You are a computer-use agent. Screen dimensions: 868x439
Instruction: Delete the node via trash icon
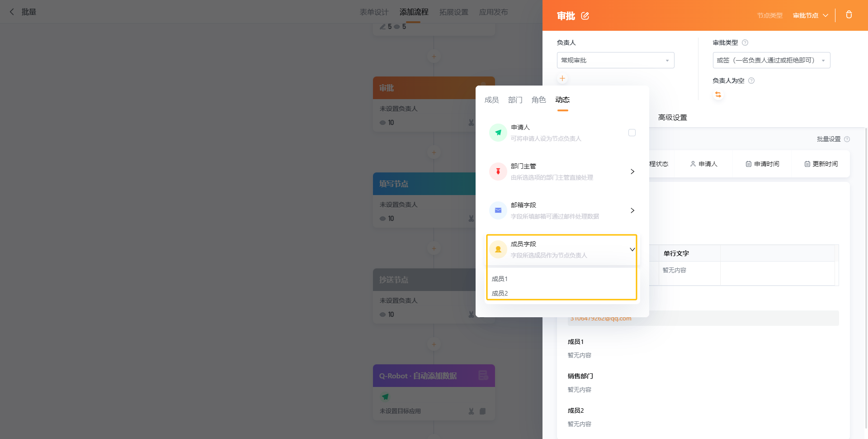point(849,15)
